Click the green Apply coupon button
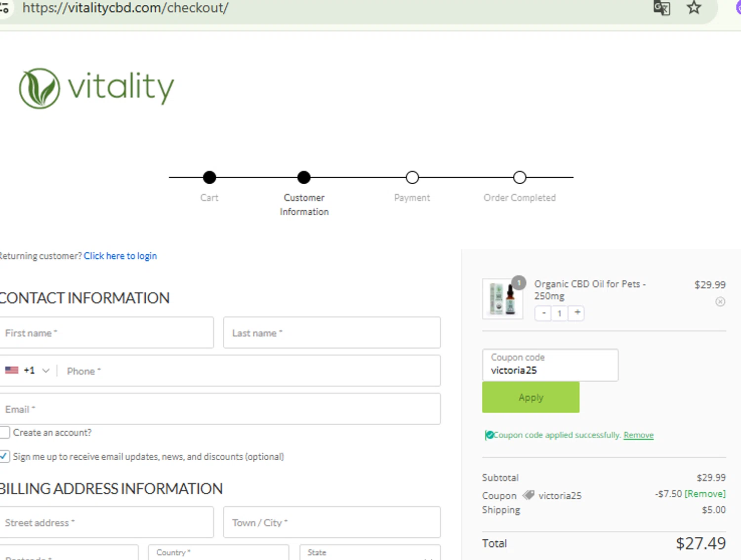The height and width of the screenshot is (560, 741). (531, 397)
